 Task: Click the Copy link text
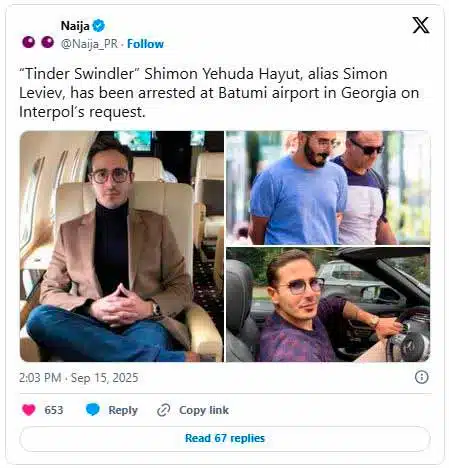204,410
